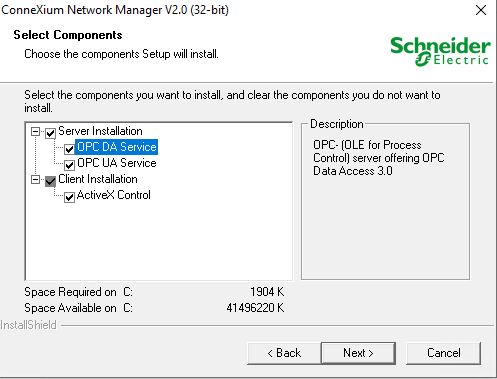Proceed with the Next button
The height and width of the screenshot is (379, 497).
(358, 353)
